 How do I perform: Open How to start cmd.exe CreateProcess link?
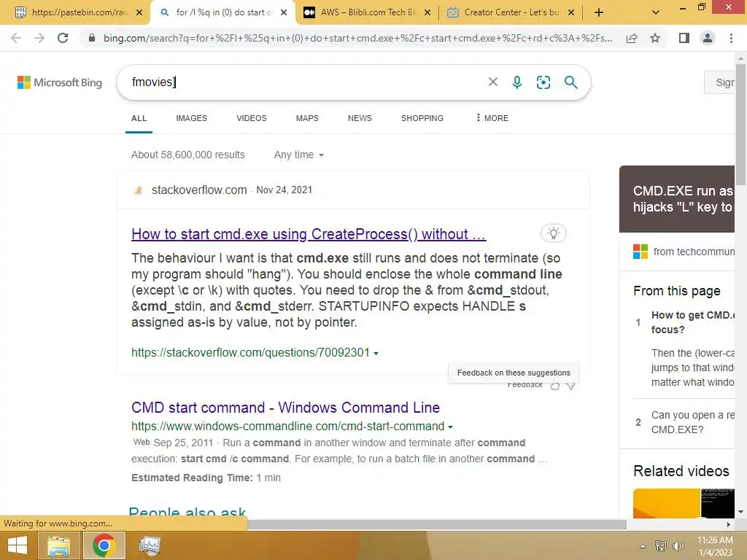[309, 234]
